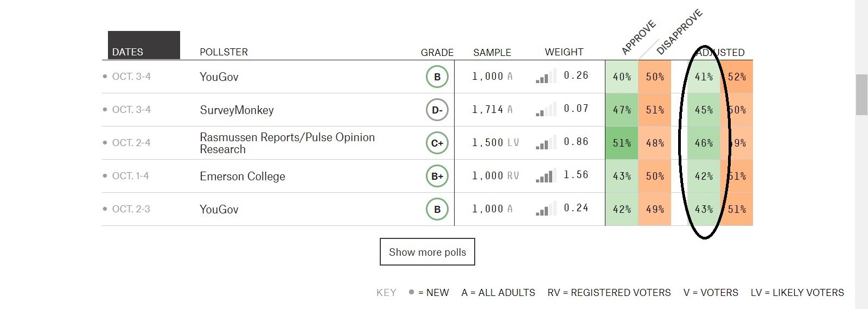Click the B grade badge for YouGov Oct. 2-3
868x309 pixels.
tap(437, 210)
